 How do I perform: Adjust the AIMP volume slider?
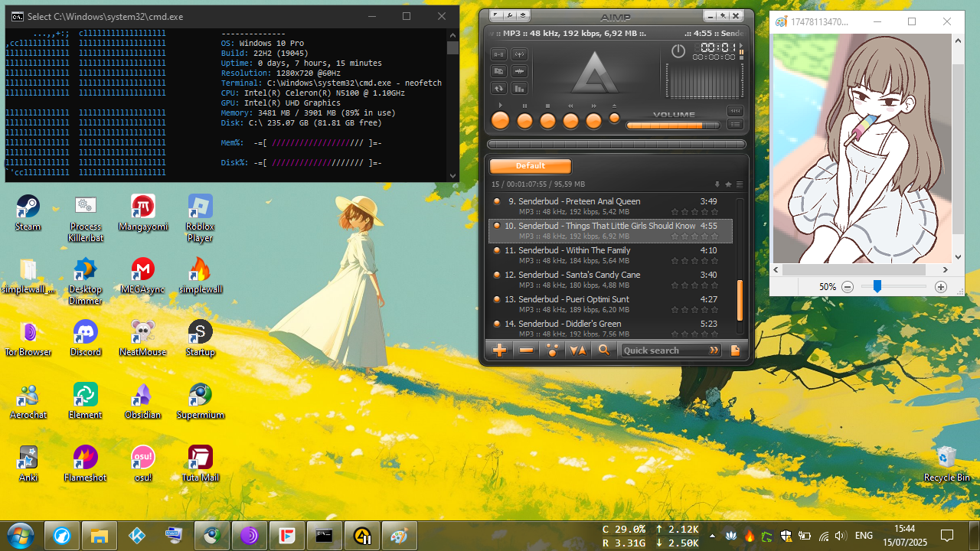673,126
